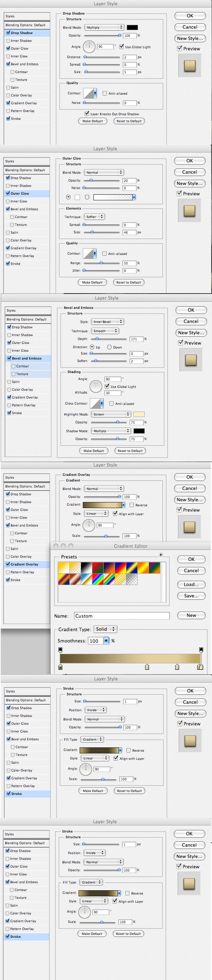Click the Drop Shadow Distance value field
This screenshot has height=980, width=212.
[x=130, y=57]
